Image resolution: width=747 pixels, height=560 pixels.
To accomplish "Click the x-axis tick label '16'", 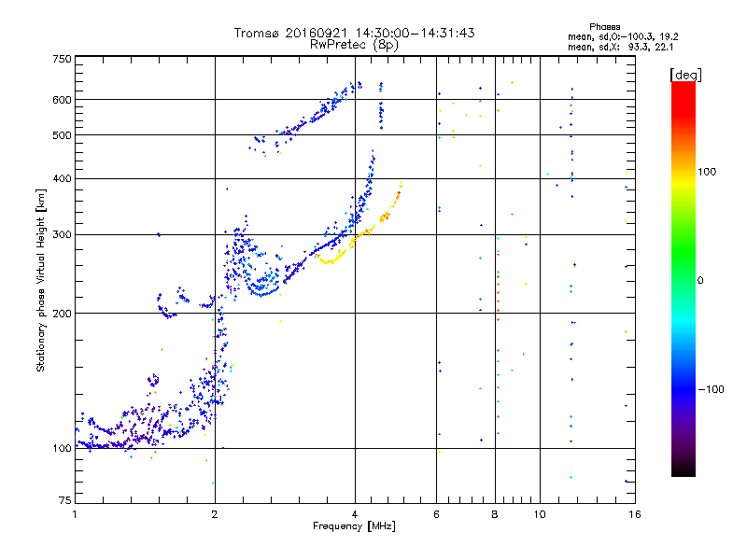I will click(x=635, y=514).
